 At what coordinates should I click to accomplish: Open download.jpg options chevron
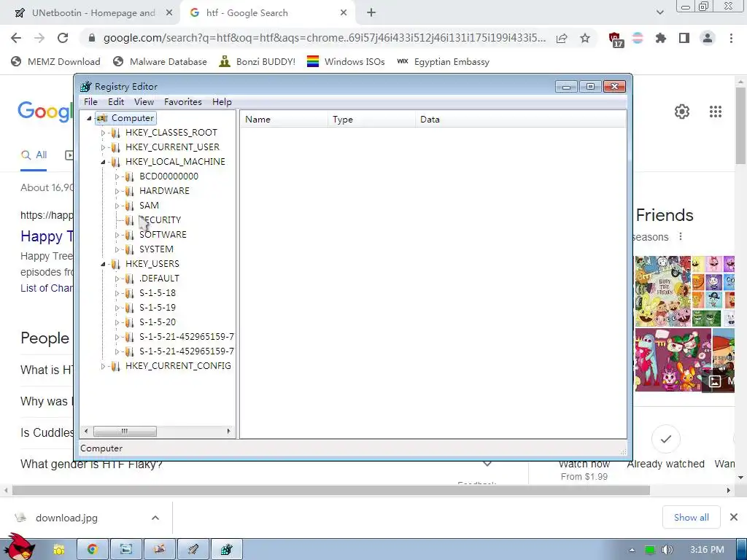click(155, 518)
